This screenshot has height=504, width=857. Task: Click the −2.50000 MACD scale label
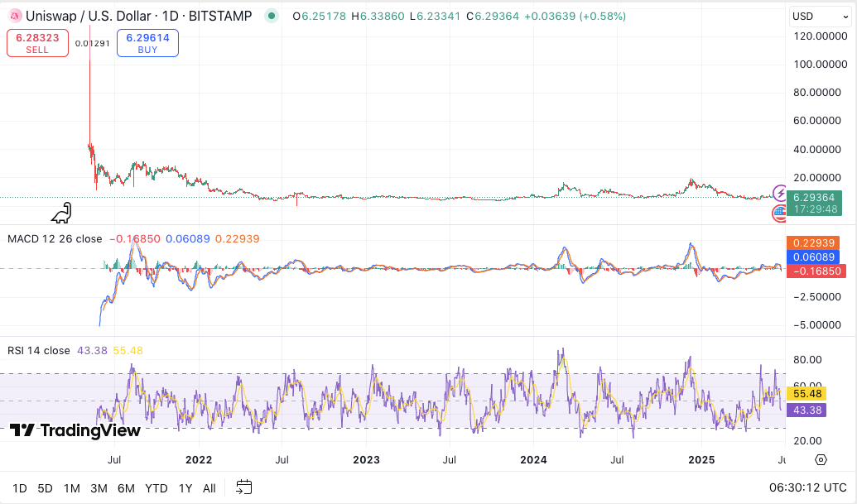coord(816,297)
